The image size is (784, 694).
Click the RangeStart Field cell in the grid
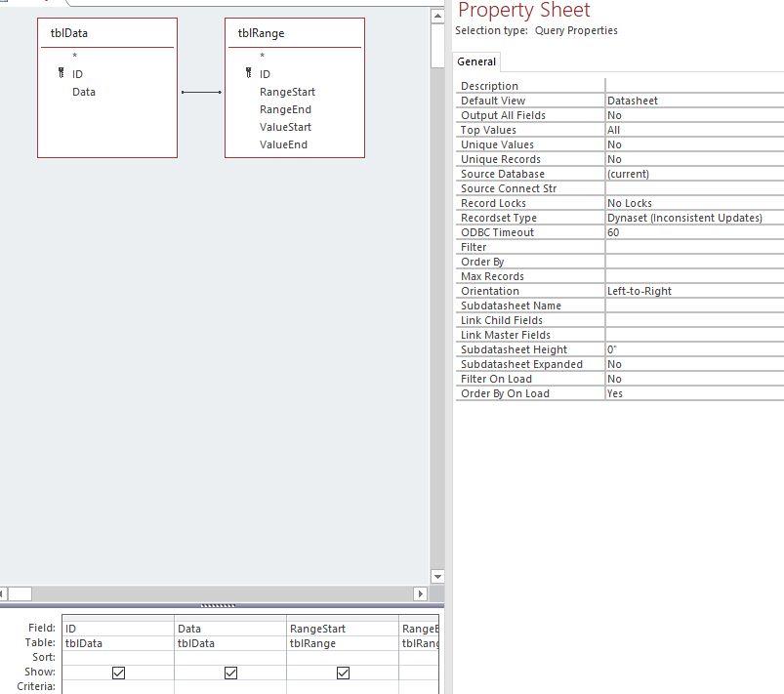pos(343,629)
